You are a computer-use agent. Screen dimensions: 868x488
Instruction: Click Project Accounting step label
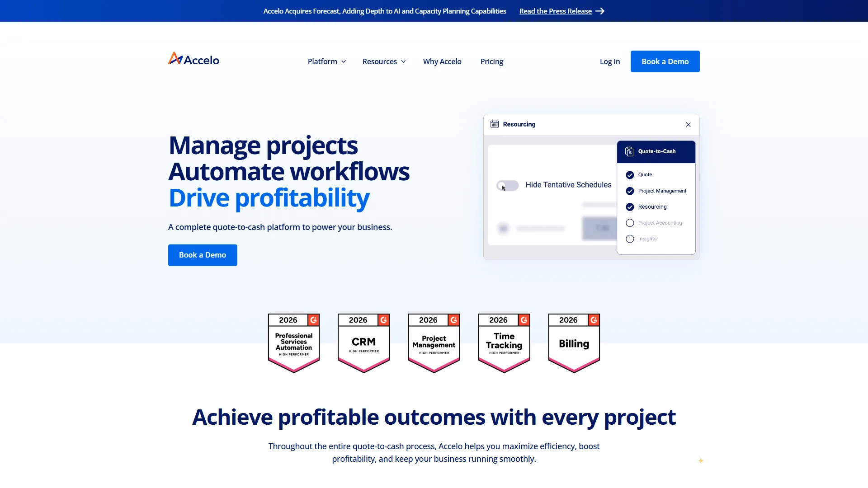[660, 223]
